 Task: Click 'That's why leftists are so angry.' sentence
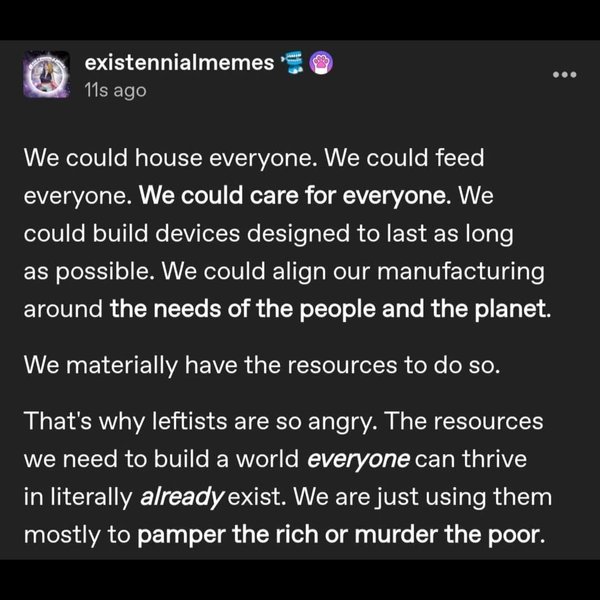(x=201, y=422)
